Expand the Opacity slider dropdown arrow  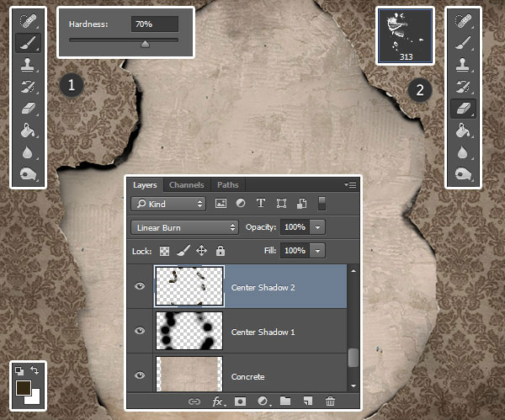click(x=317, y=227)
